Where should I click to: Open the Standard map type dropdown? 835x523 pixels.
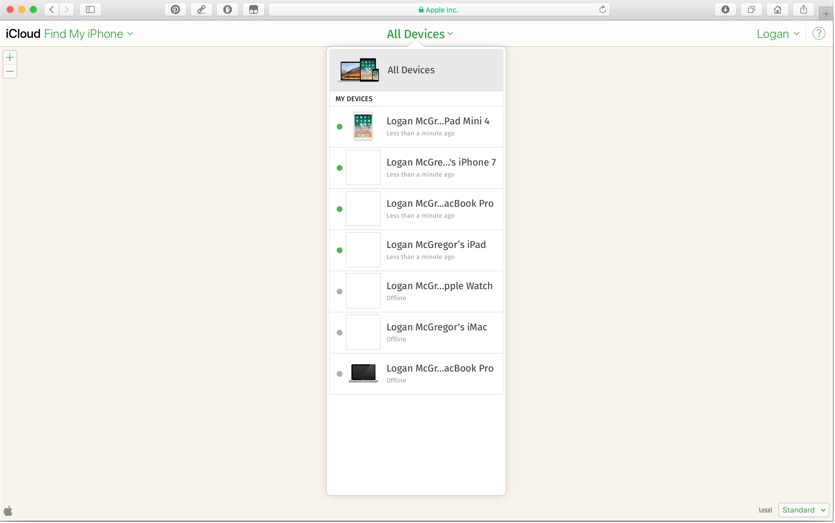pos(804,510)
